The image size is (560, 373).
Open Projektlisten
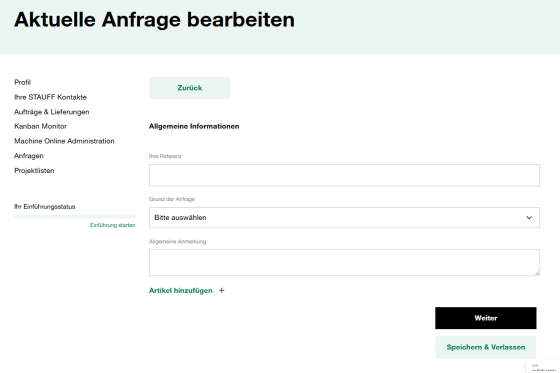[x=34, y=170]
